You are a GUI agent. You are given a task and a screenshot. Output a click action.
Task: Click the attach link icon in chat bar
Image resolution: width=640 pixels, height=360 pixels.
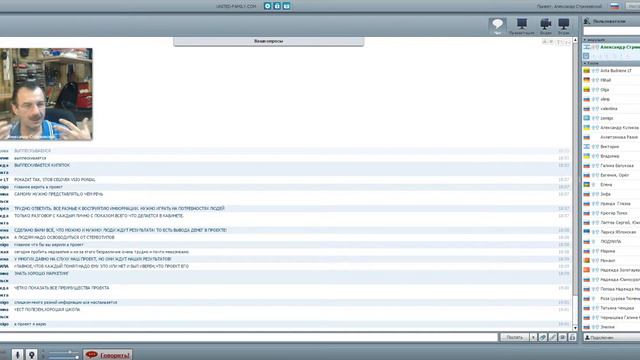(543, 338)
